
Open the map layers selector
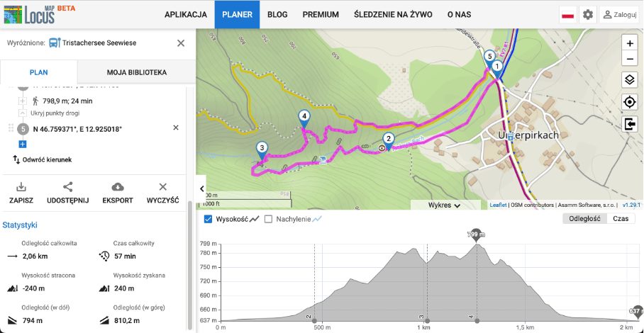630,79
